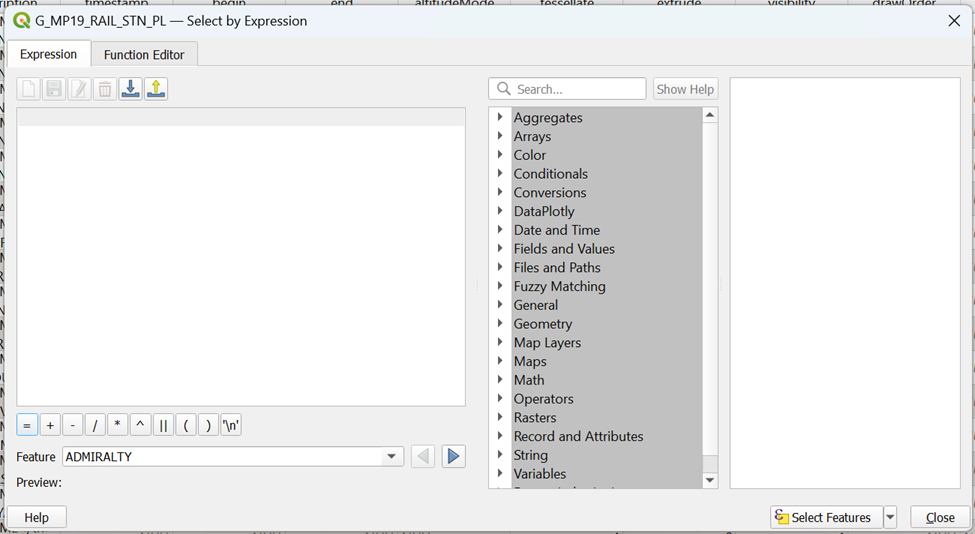Expand the Geometry function group

point(500,324)
